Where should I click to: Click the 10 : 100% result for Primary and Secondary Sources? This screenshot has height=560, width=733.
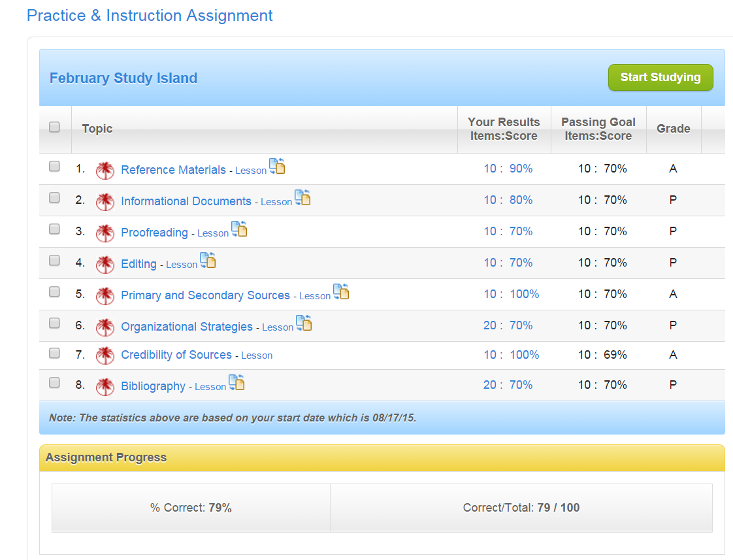[512, 294]
